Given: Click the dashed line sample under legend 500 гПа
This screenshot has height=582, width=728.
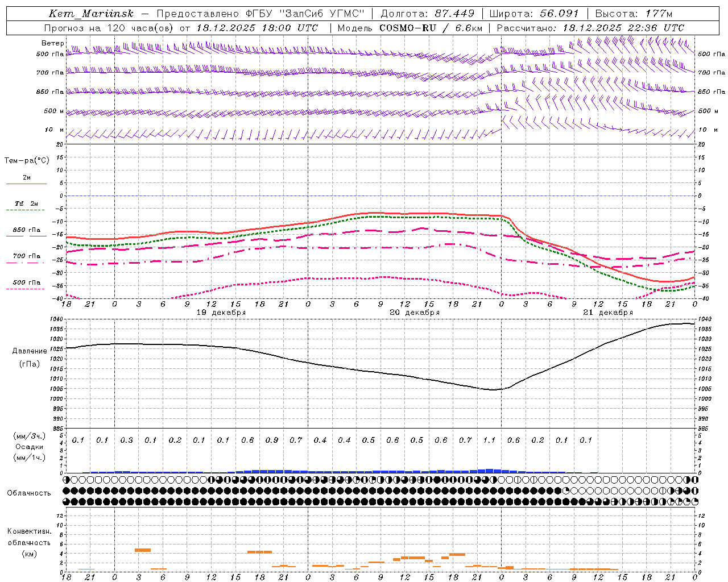Looking at the screenshot, I should tap(26, 289).
